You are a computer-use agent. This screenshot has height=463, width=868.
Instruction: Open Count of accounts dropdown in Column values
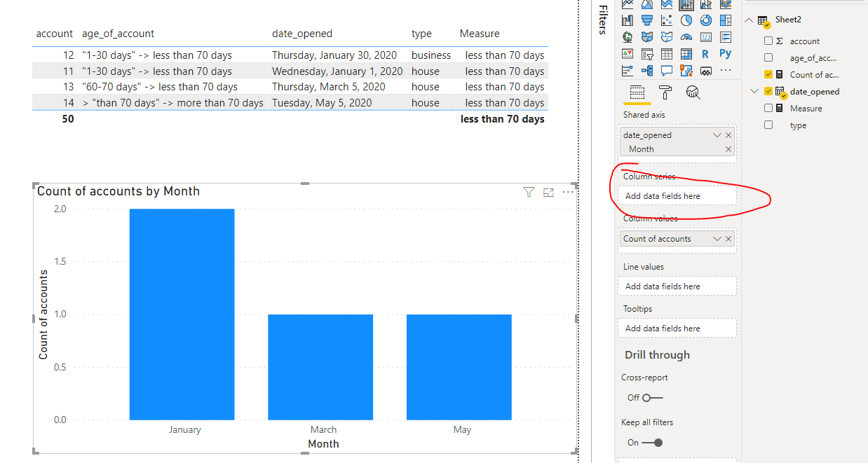(x=717, y=239)
